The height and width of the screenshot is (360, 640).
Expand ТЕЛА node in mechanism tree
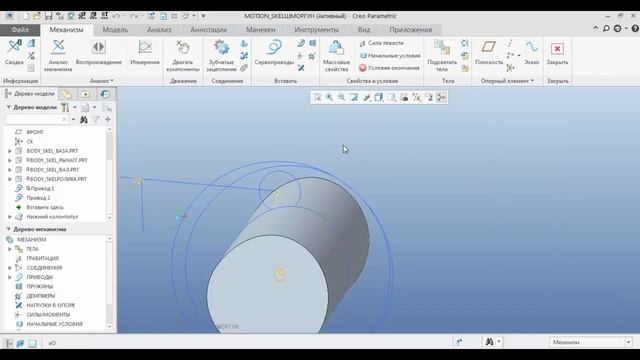click(10, 249)
